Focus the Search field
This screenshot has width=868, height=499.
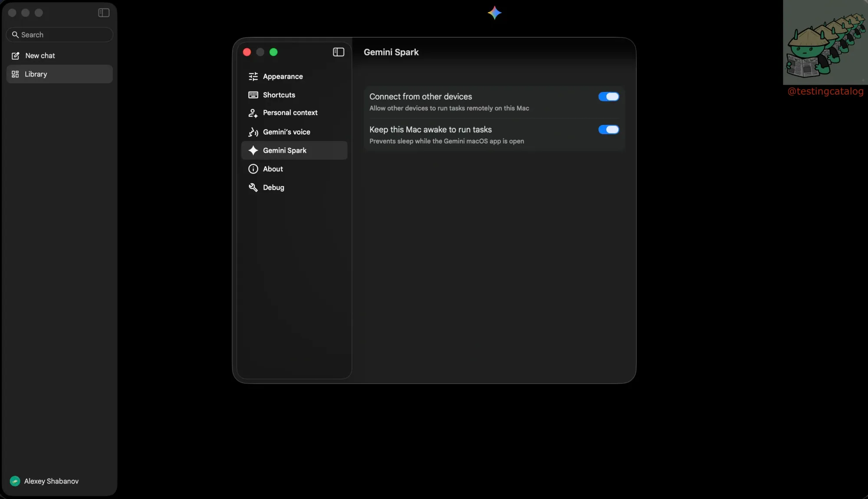59,35
